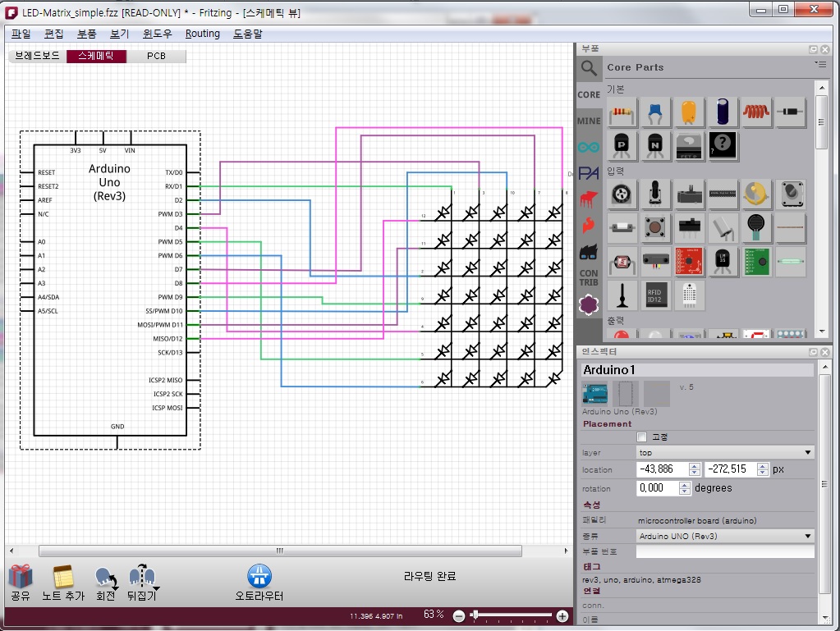The height and width of the screenshot is (631, 840).
Task: Pick the round microphone part
Action: [x=756, y=228]
